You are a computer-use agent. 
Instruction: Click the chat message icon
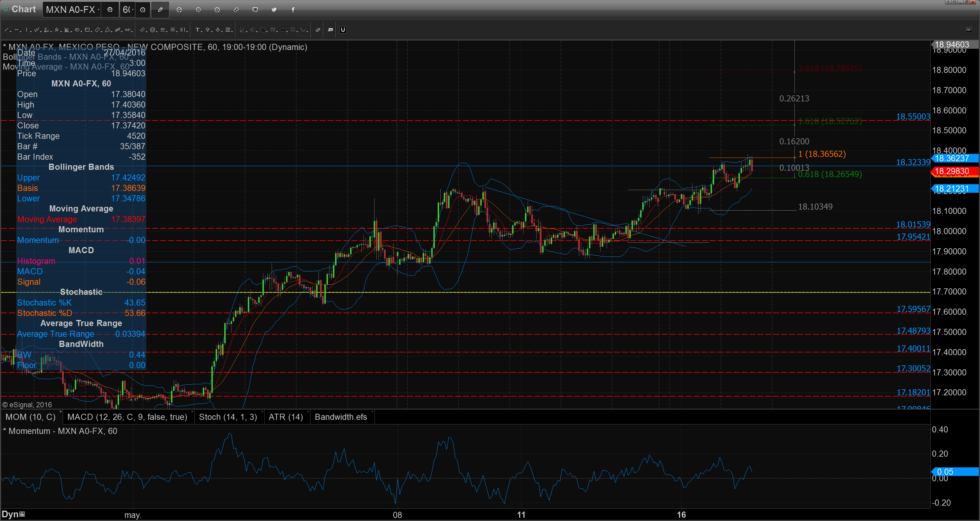pyautogui.click(x=255, y=10)
